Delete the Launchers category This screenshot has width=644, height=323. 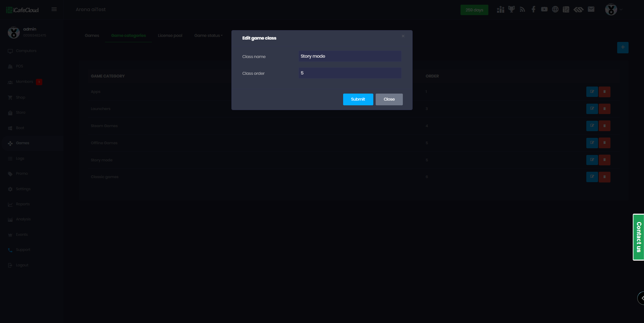click(x=604, y=109)
